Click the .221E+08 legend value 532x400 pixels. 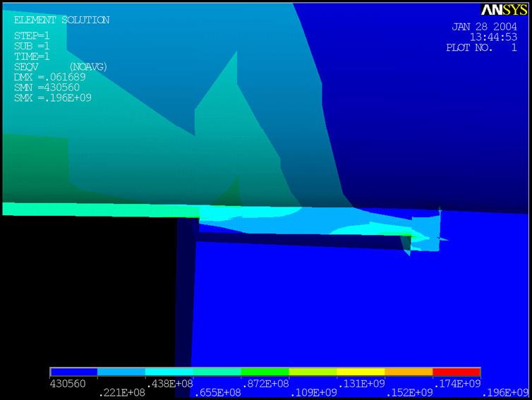tap(121, 392)
